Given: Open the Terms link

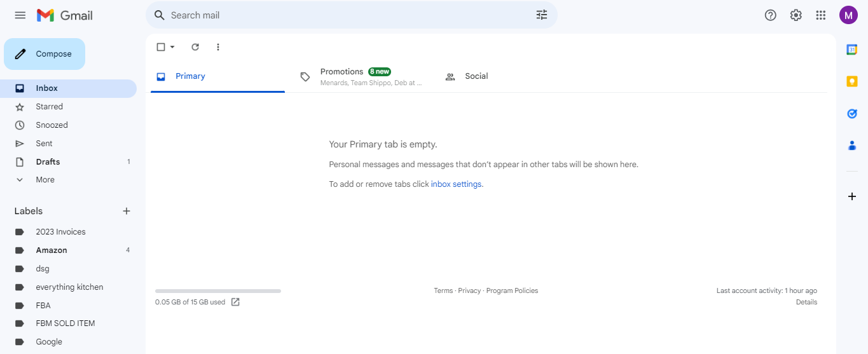Looking at the screenshot, I should [443, 290].
